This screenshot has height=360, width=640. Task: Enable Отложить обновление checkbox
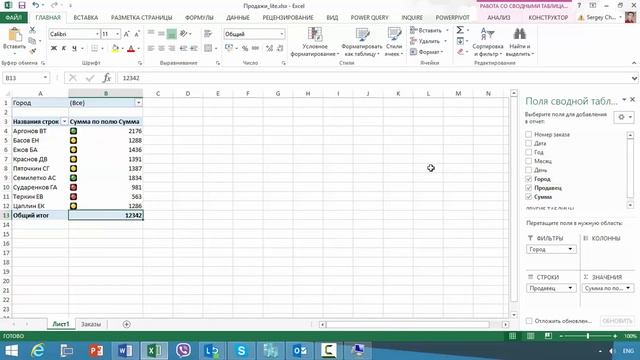[x=529, y=321]
